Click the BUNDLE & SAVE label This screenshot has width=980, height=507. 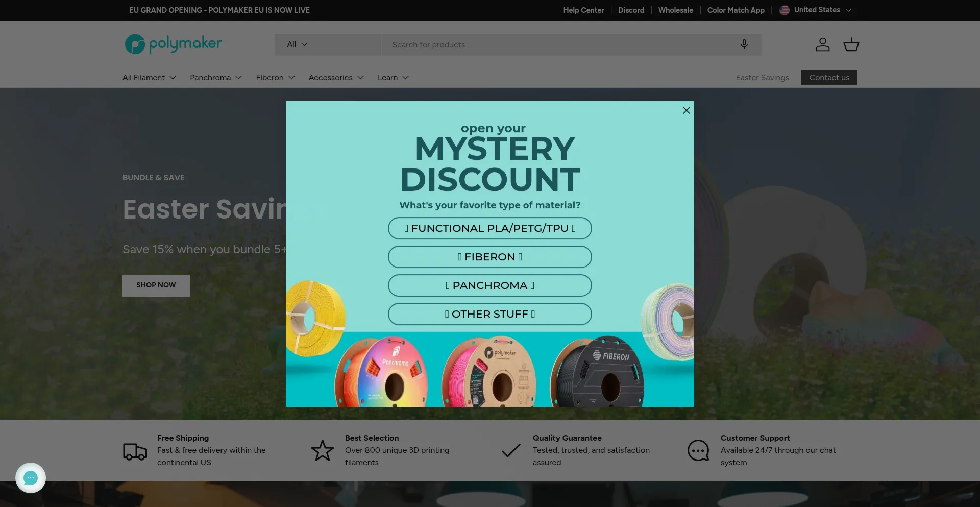click(153, 178)
